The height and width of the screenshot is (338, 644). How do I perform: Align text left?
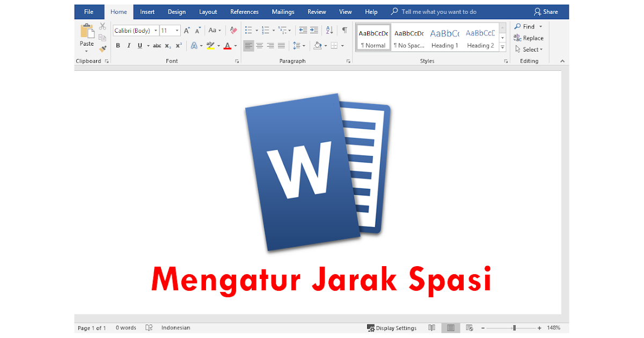coord(248,46)
